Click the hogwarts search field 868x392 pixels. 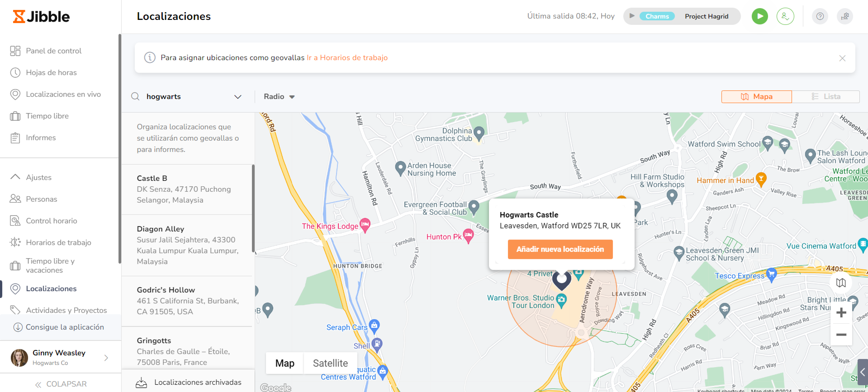(x=187, y=97)
